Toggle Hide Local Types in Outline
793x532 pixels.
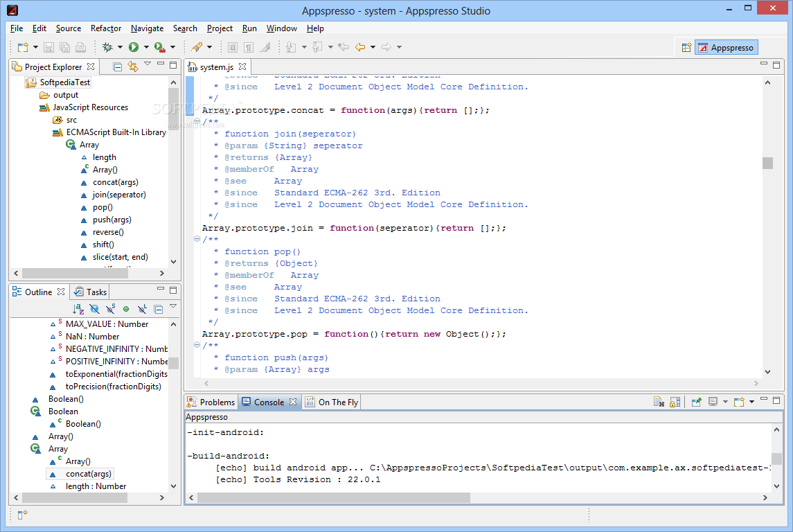(x=142, y=308)
